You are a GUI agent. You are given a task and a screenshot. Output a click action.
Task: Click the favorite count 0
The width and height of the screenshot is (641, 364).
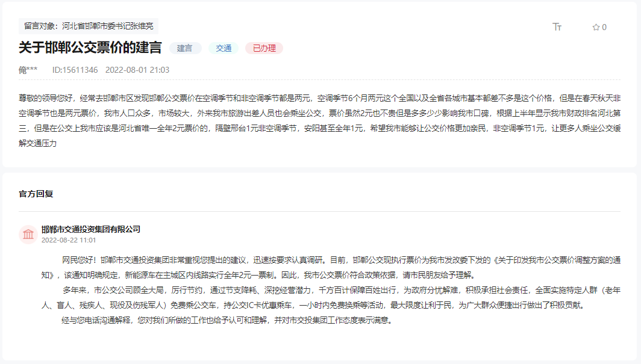[x=604, y=27]
